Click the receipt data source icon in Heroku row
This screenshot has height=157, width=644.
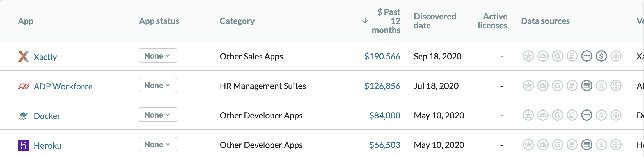[x=572, y=145]
